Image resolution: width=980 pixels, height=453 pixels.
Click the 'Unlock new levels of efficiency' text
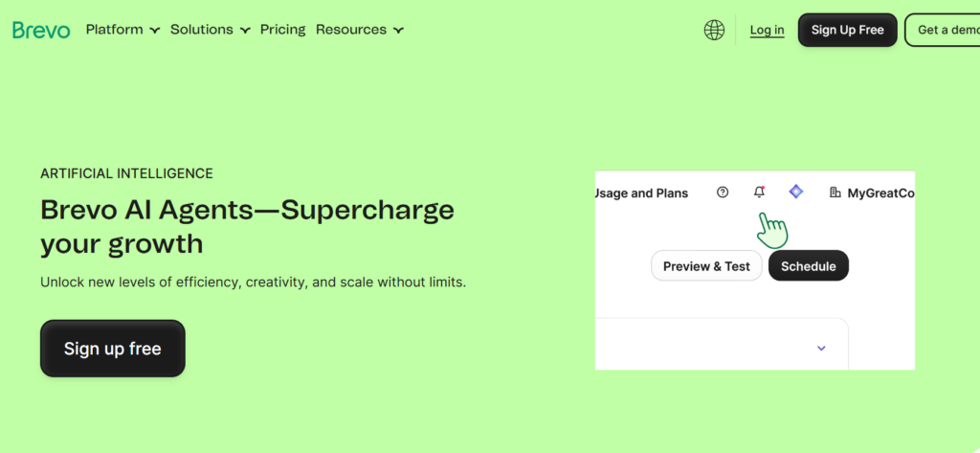[253, 283]
